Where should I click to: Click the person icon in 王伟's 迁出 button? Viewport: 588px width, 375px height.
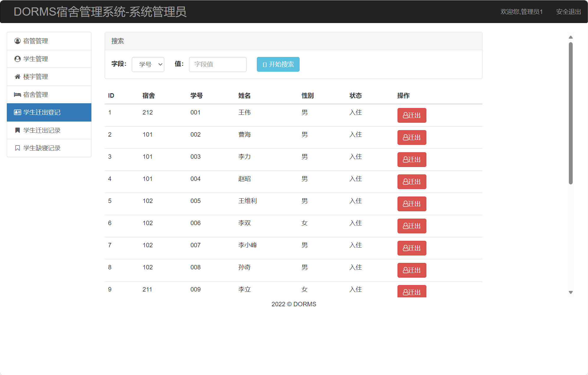(x=405, y=115)
